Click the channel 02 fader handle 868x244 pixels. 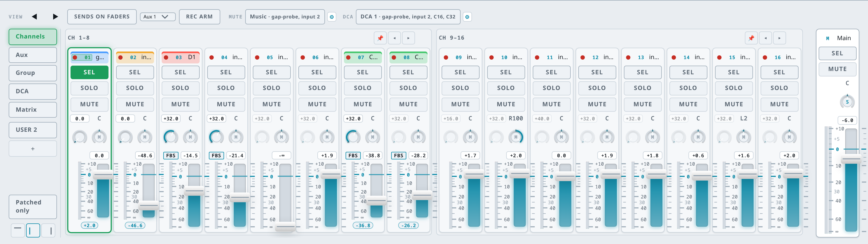(149, 205)
